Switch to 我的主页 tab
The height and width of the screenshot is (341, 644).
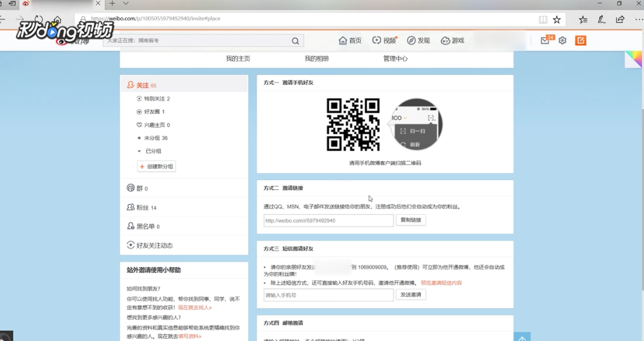238,58
